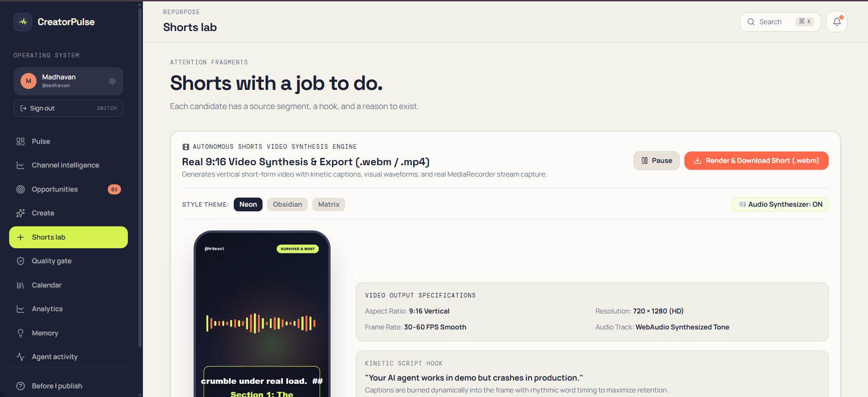Open the notifications bell
This screenshot has width=868, height=397.
[836, 22]
